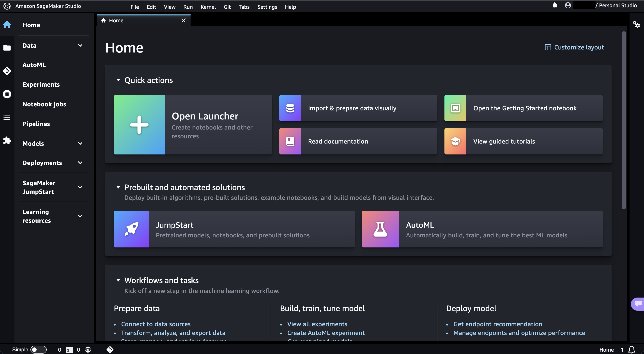Open the property inspector gears icon

point(636,25)
